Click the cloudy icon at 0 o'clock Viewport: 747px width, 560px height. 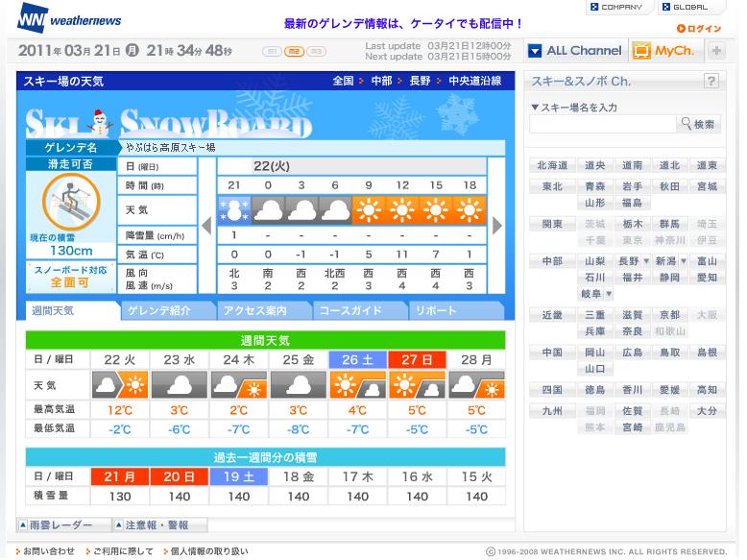click(268, 209)
